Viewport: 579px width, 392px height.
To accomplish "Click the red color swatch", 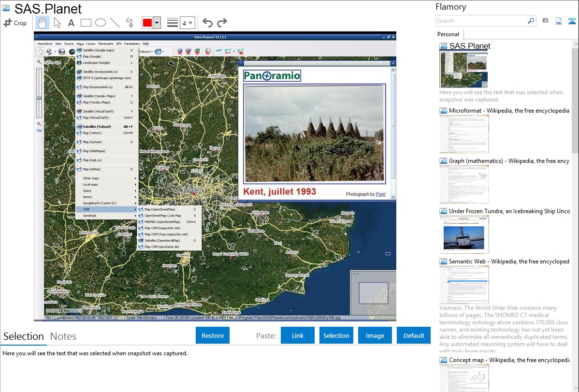I will (x=147, y=23).
